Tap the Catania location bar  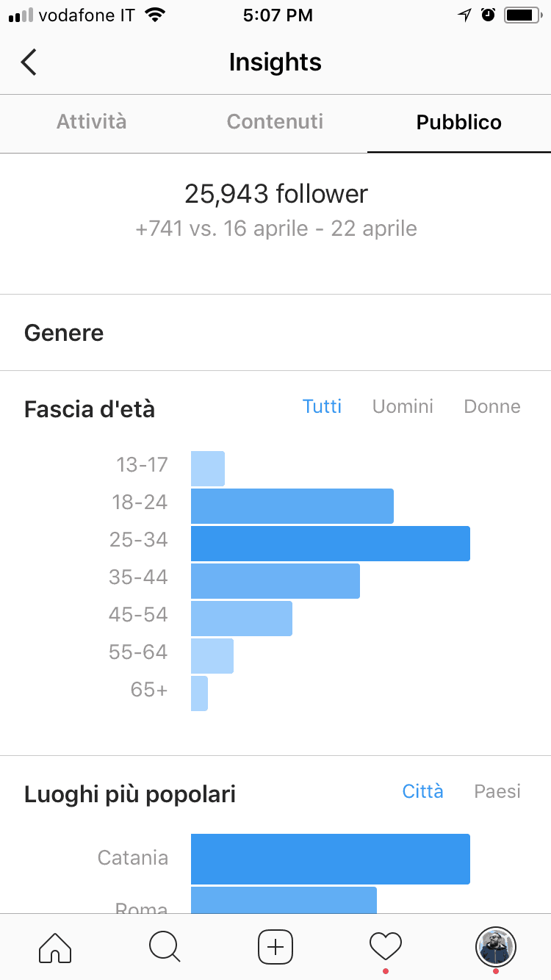(x=330, y=859)
